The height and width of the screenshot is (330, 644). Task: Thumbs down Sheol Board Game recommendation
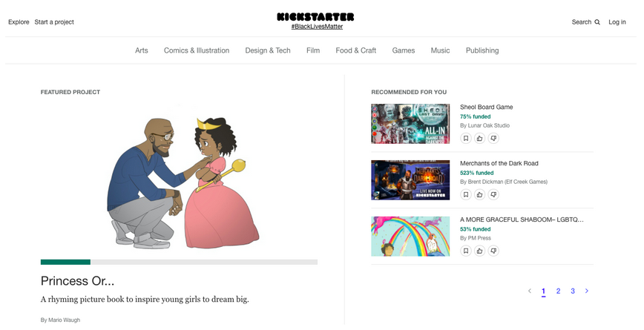tap(493, 139)
